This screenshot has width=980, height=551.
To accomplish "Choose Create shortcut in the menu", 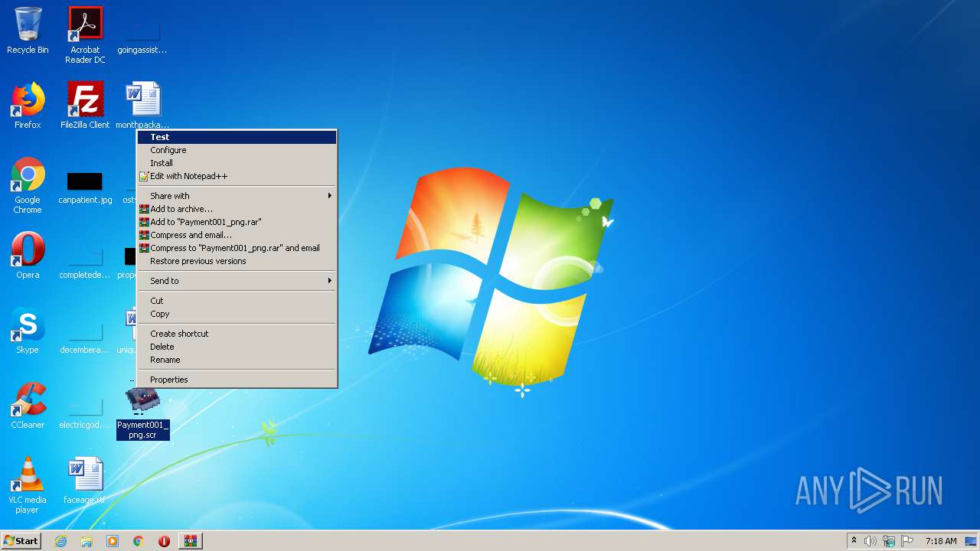I will coord(237,334).
